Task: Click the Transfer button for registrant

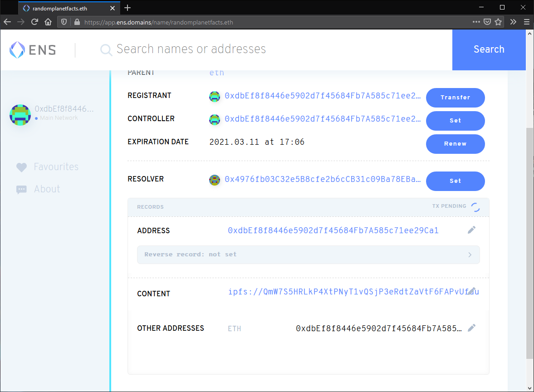Action: point(455,98)
